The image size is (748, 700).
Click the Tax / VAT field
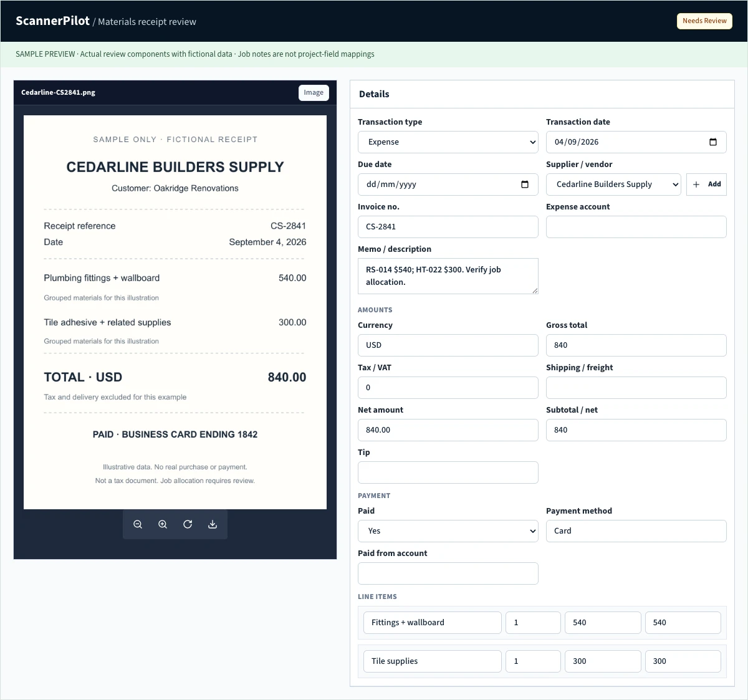(x=448, y=388)
